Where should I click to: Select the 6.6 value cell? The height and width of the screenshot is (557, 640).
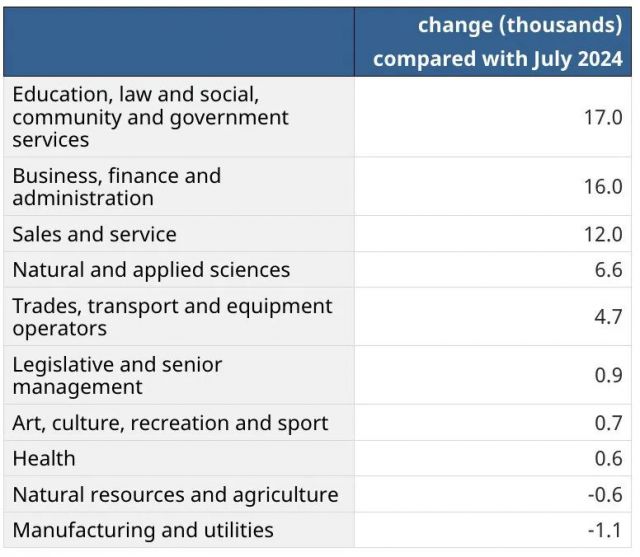[x=608, y=270]
